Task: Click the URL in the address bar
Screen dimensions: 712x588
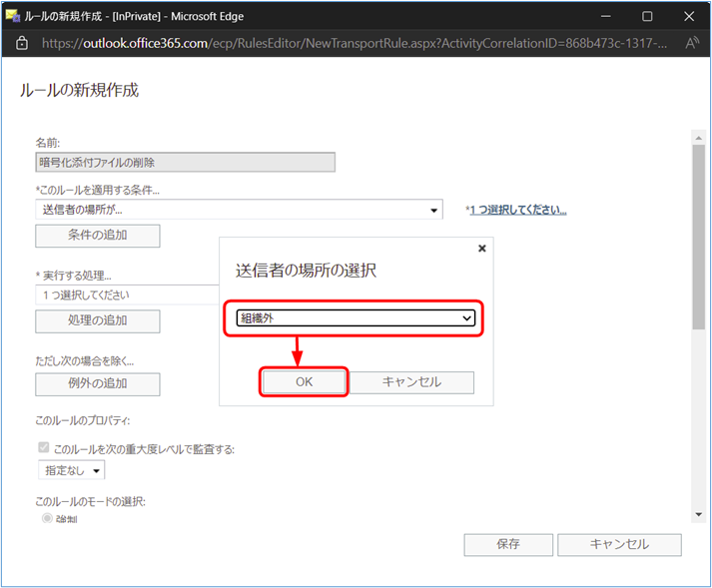Action: 355,43
